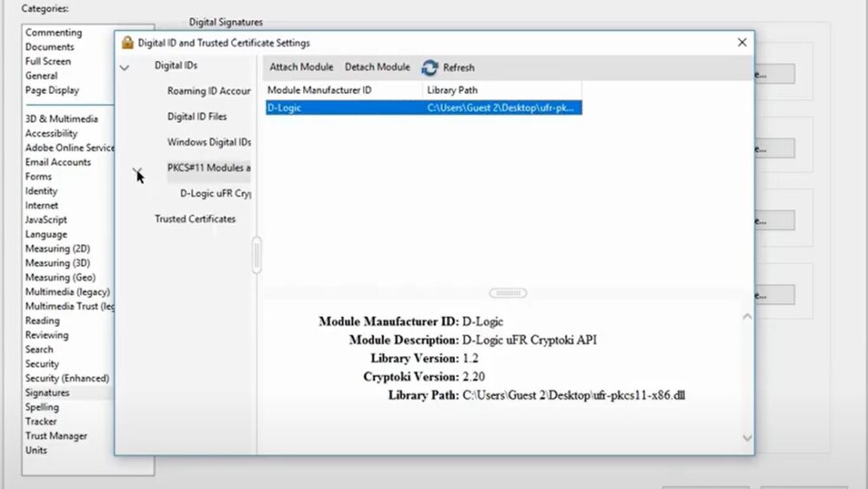This screenshot has height=489, width=868.
Task: Select Reviewing category
Action: pyautogui.click(x=47, y=335)
